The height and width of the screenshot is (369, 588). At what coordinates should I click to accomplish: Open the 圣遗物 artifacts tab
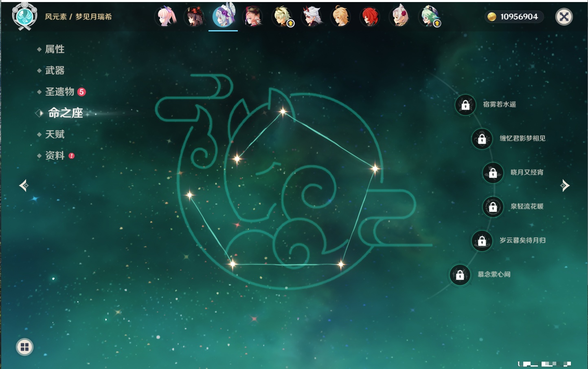point(59,92)
